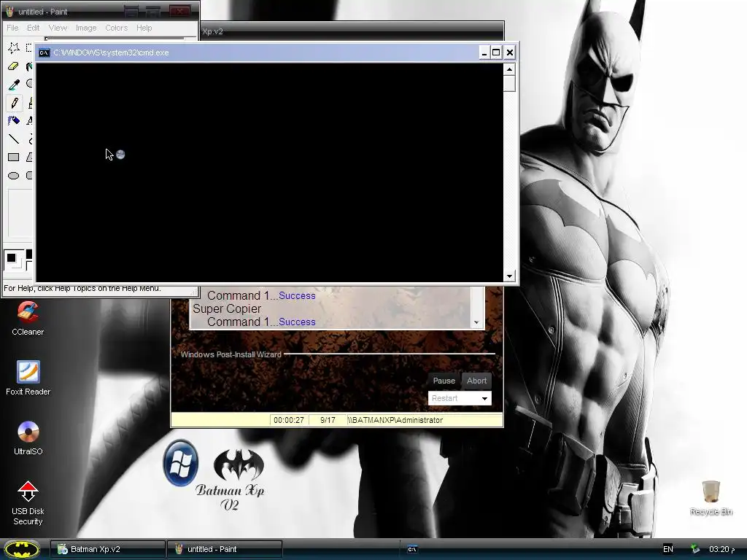The height and width of the screenshot is (560, 747).
Task: Click the Paint window title bar icon
Action: click(x=9, y=12)
